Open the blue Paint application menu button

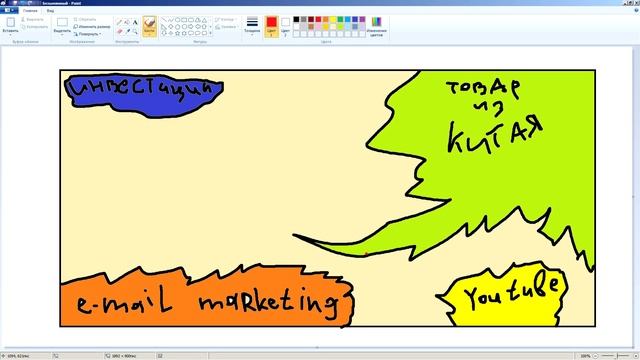[9, 10]
